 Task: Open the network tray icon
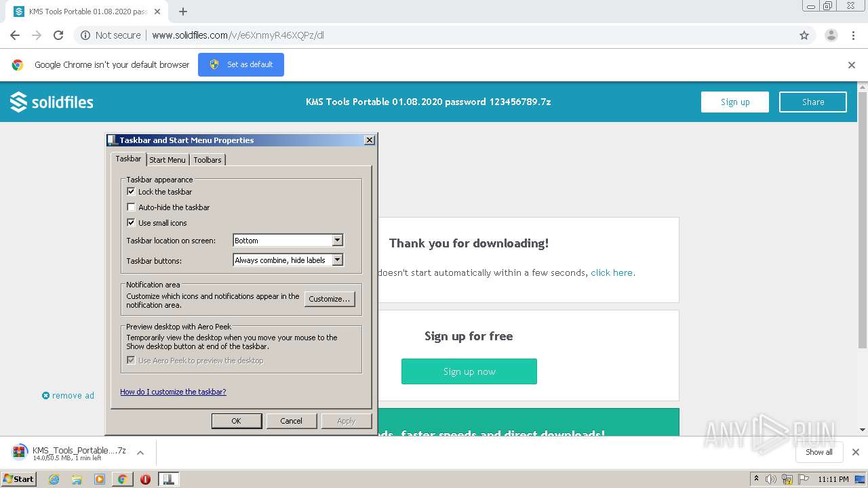[x=787, y=479]
